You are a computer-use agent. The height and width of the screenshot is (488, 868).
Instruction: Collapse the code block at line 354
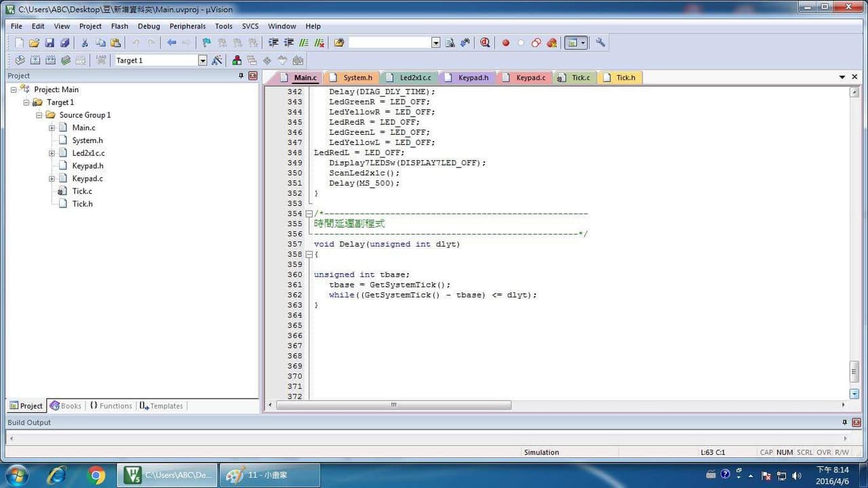pyautogui.click(x=309, y=213)
